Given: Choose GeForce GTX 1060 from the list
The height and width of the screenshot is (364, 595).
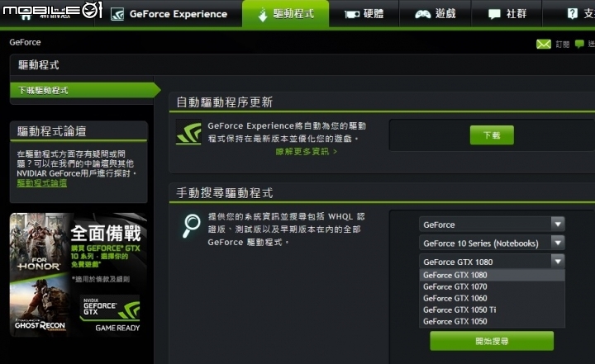Looking at the screenshot, I should tap(492, 298).
